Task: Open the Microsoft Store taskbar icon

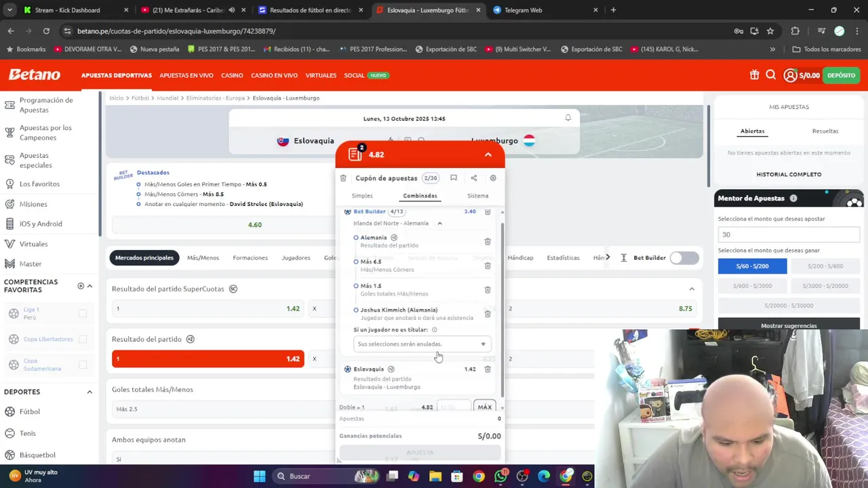Action: (x=457, y=476)
